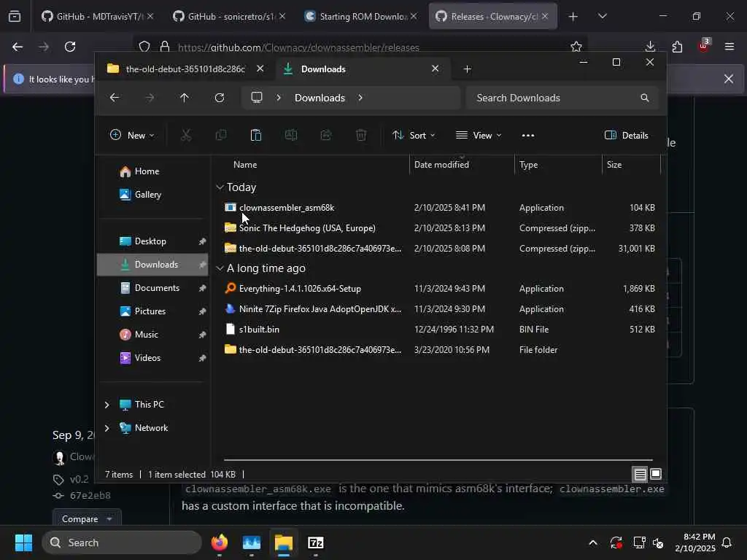Screen dimensions: 747x560
Task: Close the the-old-debut folder tab
Action: (x=260, y=69)
